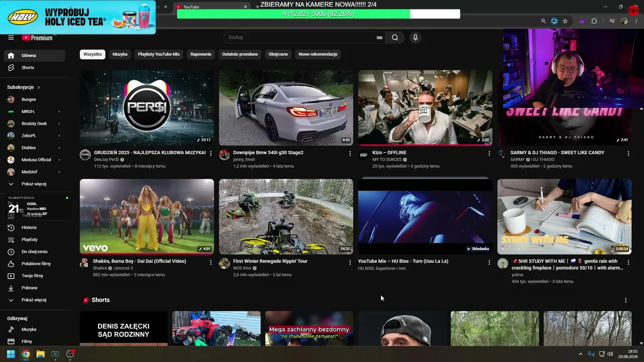This screenshot has height=362, width=644.
Task: Click the Chrome icon in the taskbar
Action: click(26, 354)
